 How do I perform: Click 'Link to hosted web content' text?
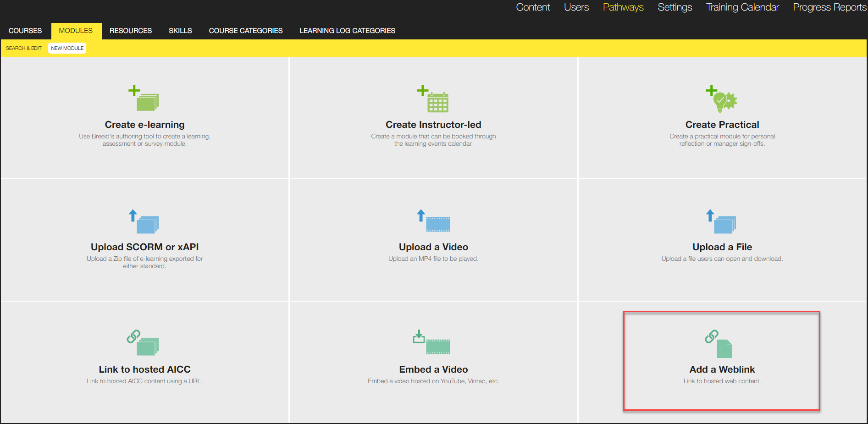pyautogui.click(x=722, y=381)
